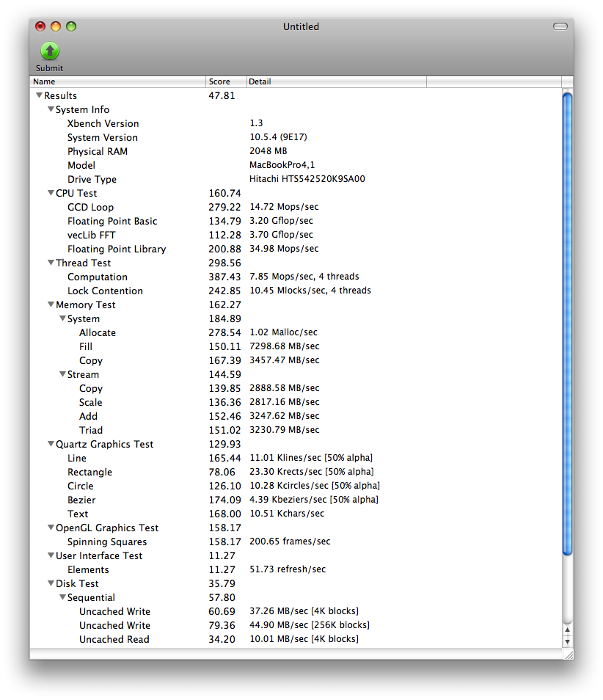Collapse the Results disclosure triangle

(x=40, y=95)
